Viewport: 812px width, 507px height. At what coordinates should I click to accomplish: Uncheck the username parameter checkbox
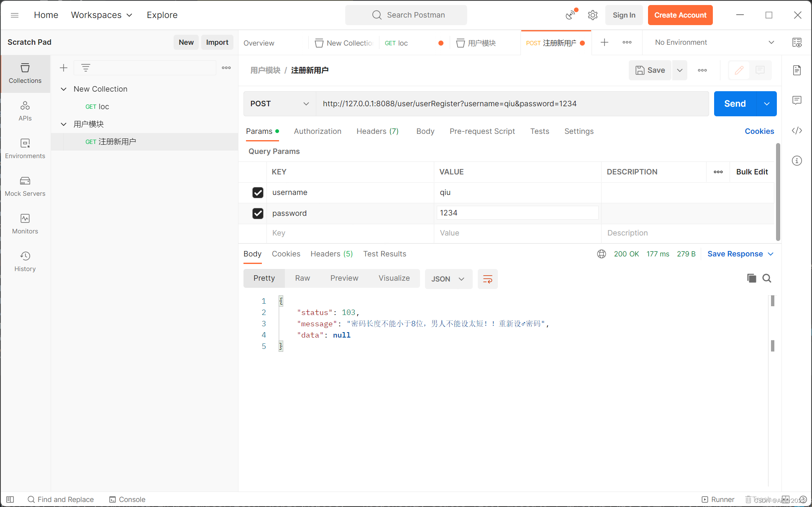[258, 192]
